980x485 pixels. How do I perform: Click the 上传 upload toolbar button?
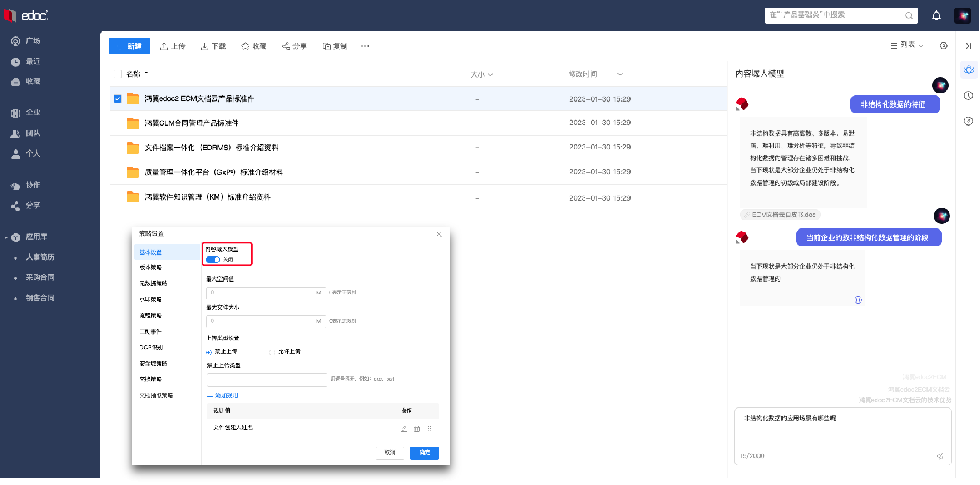[173, 46]
